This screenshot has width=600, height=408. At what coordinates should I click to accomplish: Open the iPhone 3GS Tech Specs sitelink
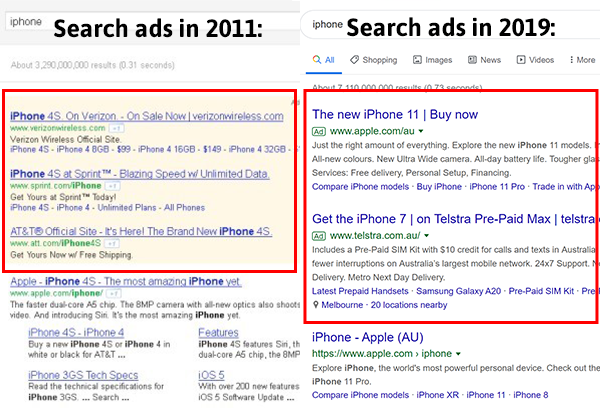tap(83, 375)
